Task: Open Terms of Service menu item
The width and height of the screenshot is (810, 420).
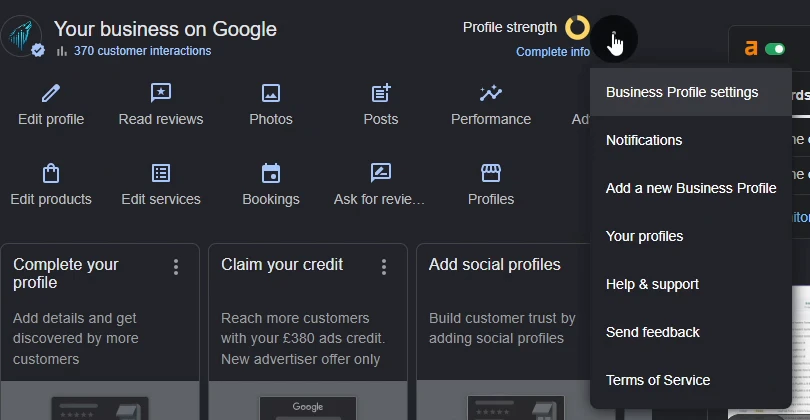Action: 691,381
